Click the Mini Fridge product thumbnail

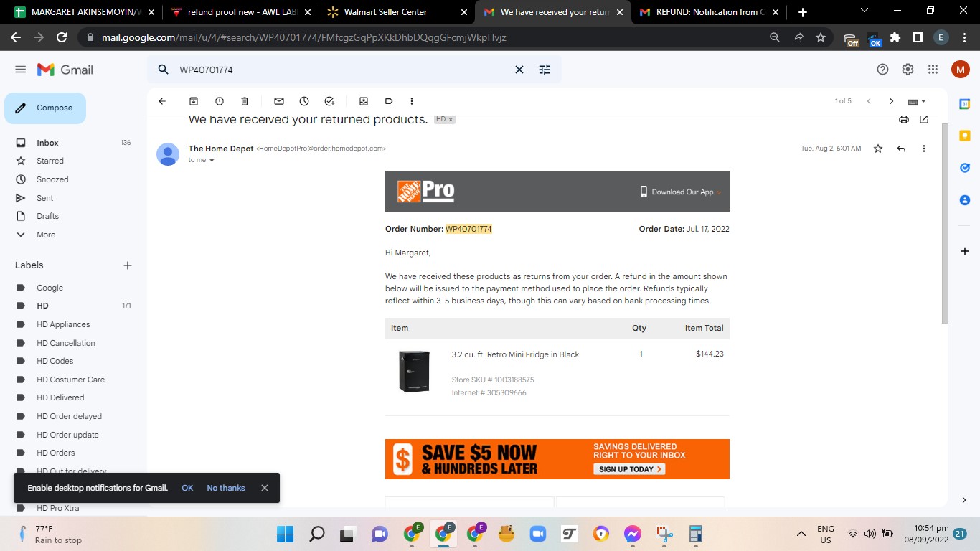coord(414,371)
